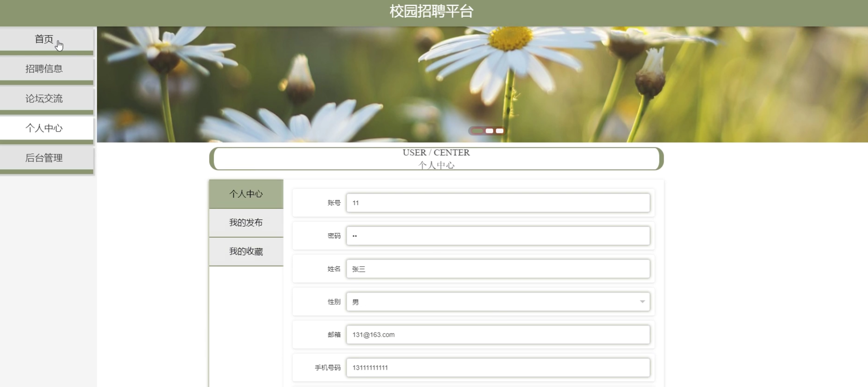Click the 校园招聘平台 title
The height and width of the screenshot is (387, 868).
431,11
